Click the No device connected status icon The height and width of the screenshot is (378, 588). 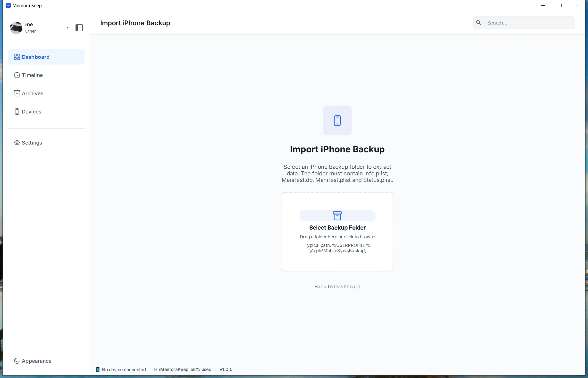98,370
